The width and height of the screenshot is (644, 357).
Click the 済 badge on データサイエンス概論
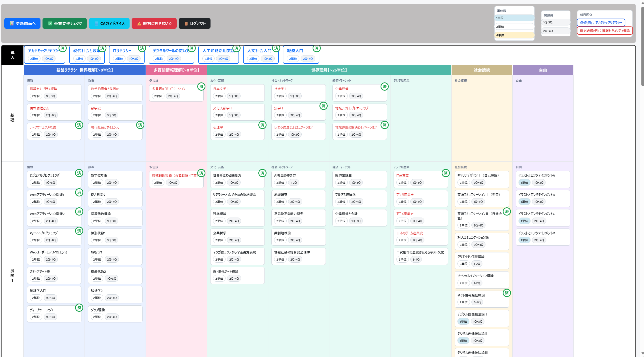pos(79,125)
